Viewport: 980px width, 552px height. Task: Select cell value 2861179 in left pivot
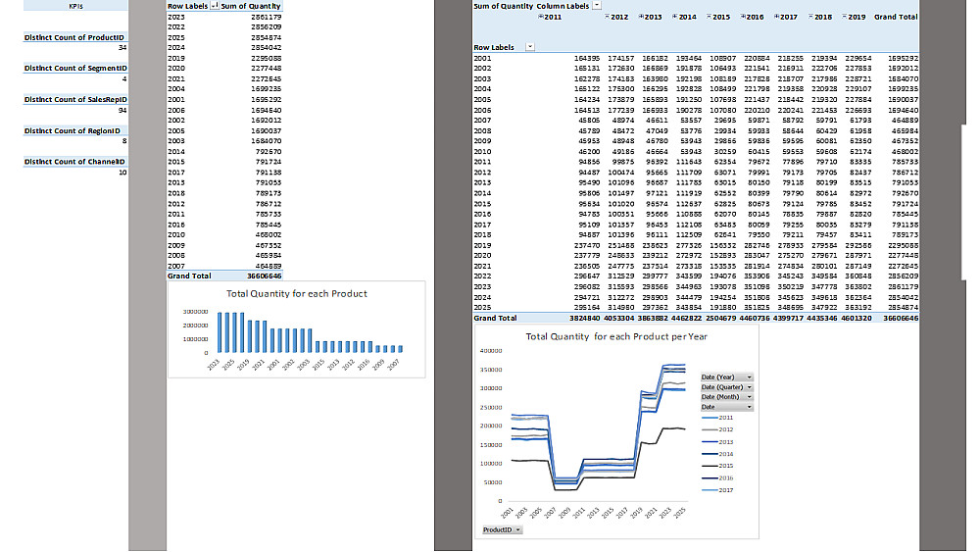point(266,17)
